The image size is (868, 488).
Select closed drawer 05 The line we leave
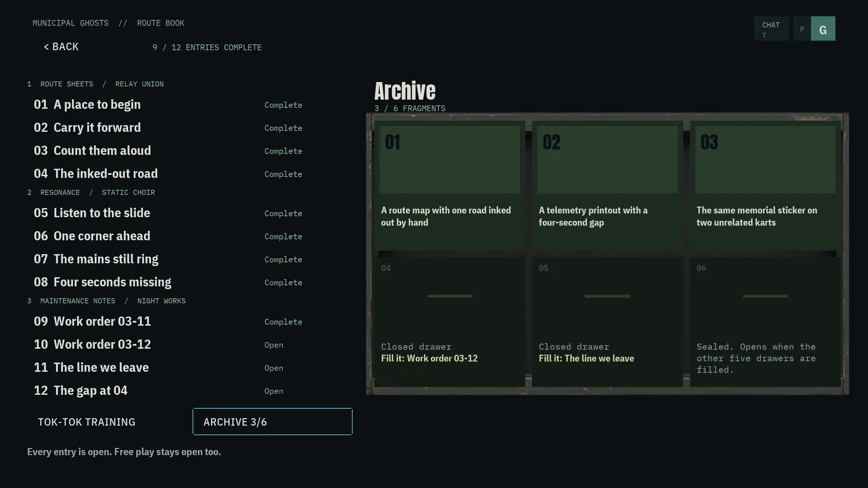pos(608,322)
